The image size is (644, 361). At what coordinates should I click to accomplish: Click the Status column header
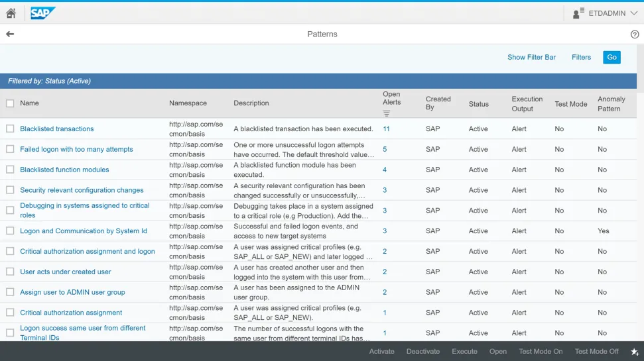[478, 104]
